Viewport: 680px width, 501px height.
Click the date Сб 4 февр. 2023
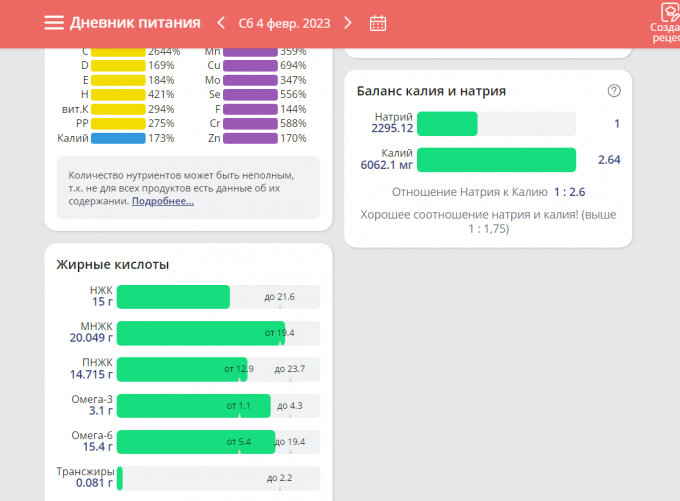tap(284, 23)
